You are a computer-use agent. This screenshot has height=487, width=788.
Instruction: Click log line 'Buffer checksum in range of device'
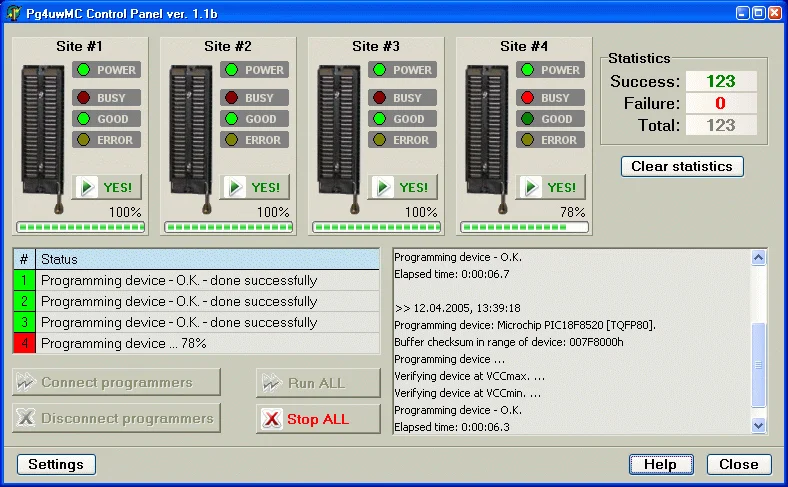pos(509,342)
